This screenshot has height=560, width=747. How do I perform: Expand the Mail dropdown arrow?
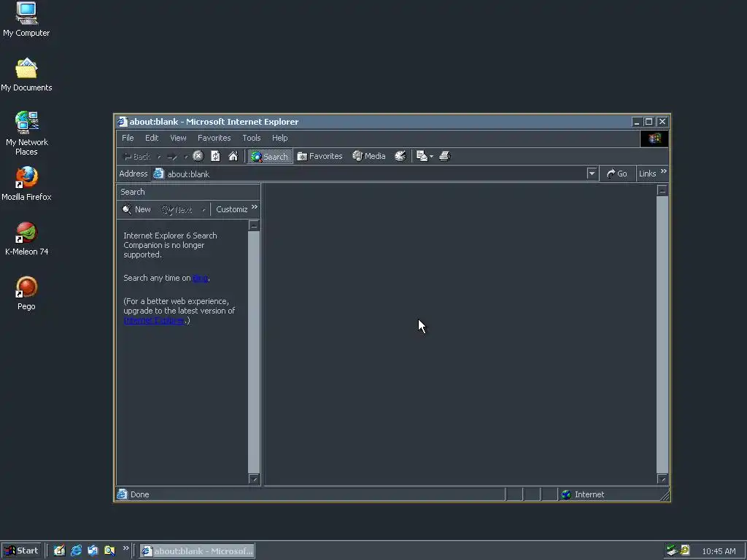click(431, 156)
